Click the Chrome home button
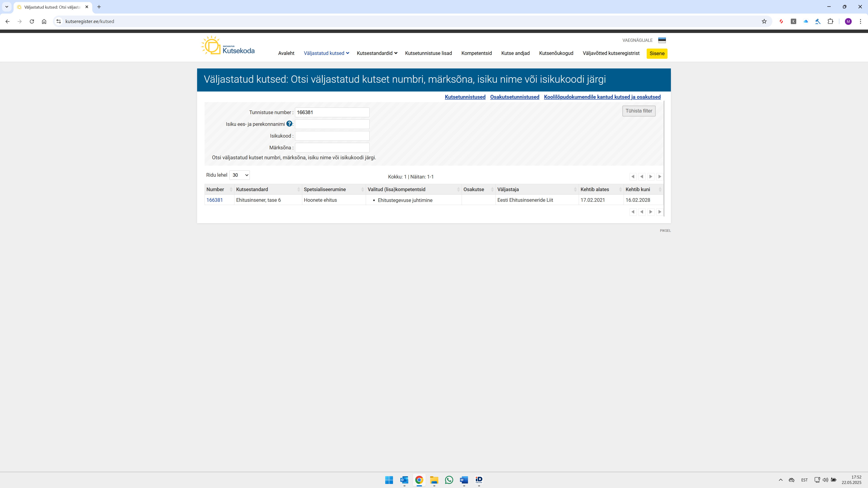Screen dimensions: 868x488 point(44,21)
